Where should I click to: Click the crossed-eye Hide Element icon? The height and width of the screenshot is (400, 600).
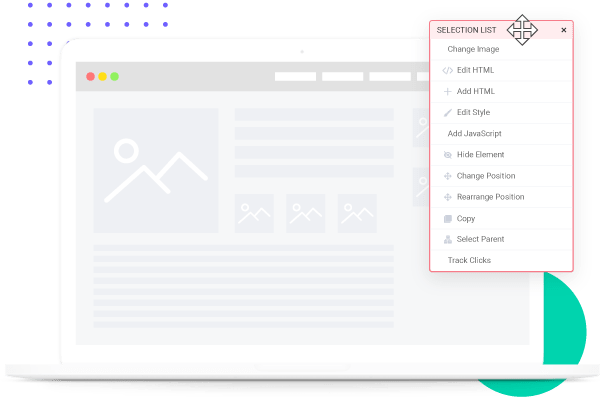coord(447,155)
